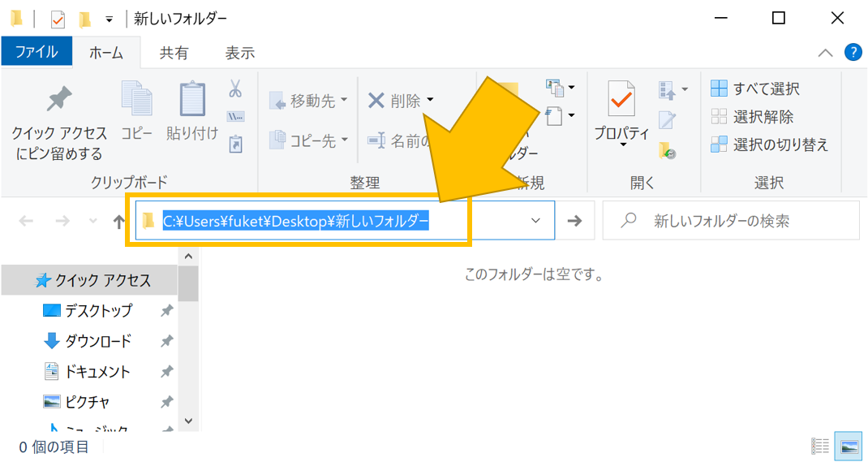Viewport: 868px width, 462px height.
Task: Click the Properties (プロパティ) checkmark icon
Action: 621,100
